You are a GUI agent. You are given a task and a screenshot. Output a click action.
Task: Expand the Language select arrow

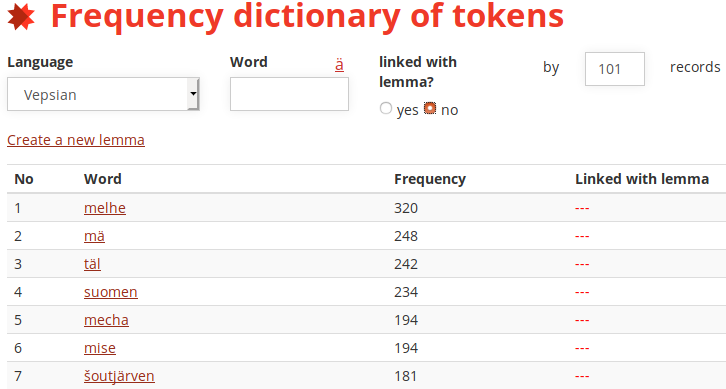(x=193, y=94)
